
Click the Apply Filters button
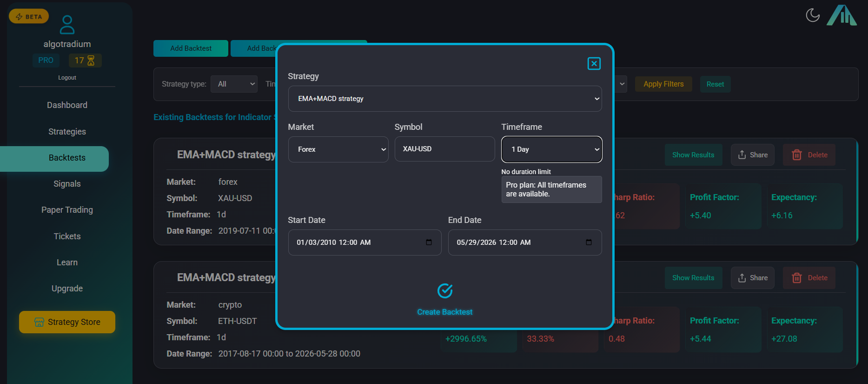coord(663,84)
